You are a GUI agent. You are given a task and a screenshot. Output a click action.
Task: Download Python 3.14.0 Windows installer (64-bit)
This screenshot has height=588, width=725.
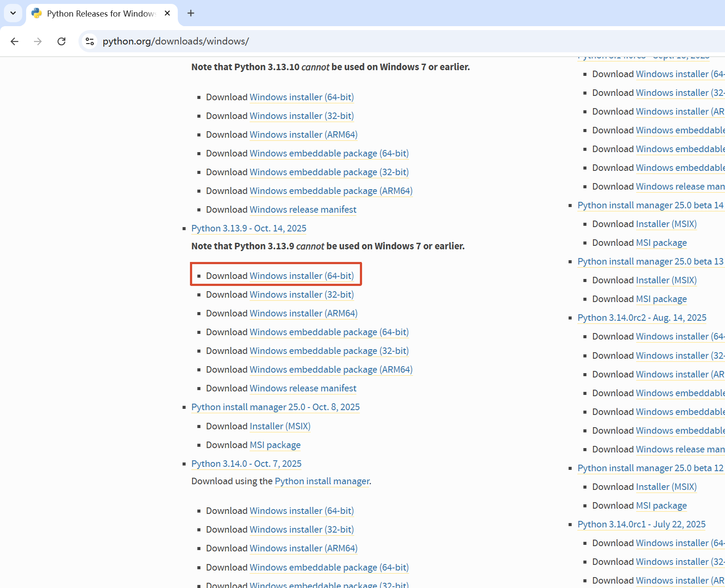(302, 511)
